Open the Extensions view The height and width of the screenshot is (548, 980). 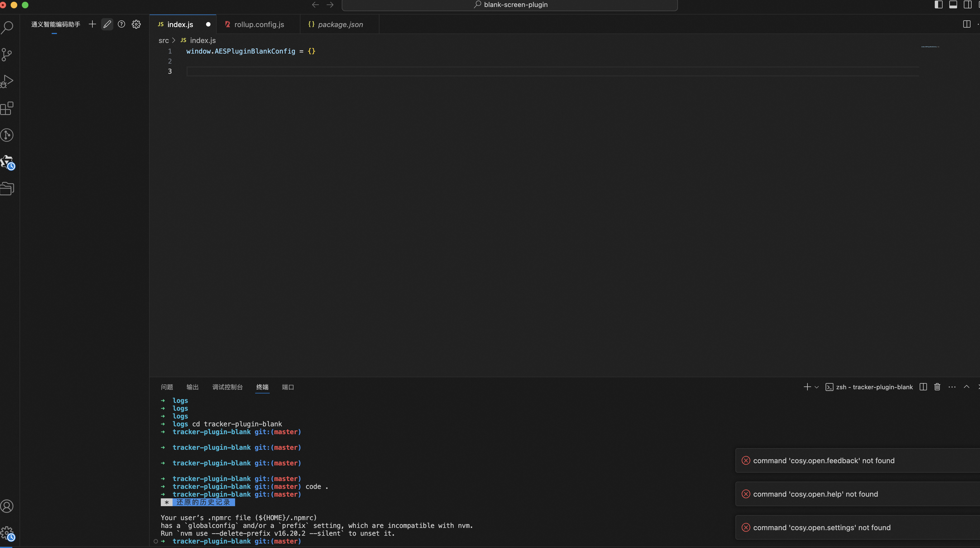pyautogui.click(x=7, y=108)
